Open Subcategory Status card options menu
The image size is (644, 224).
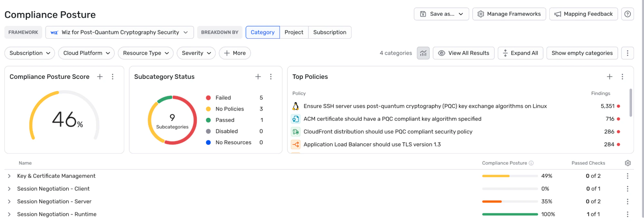(x=271, y=77)
